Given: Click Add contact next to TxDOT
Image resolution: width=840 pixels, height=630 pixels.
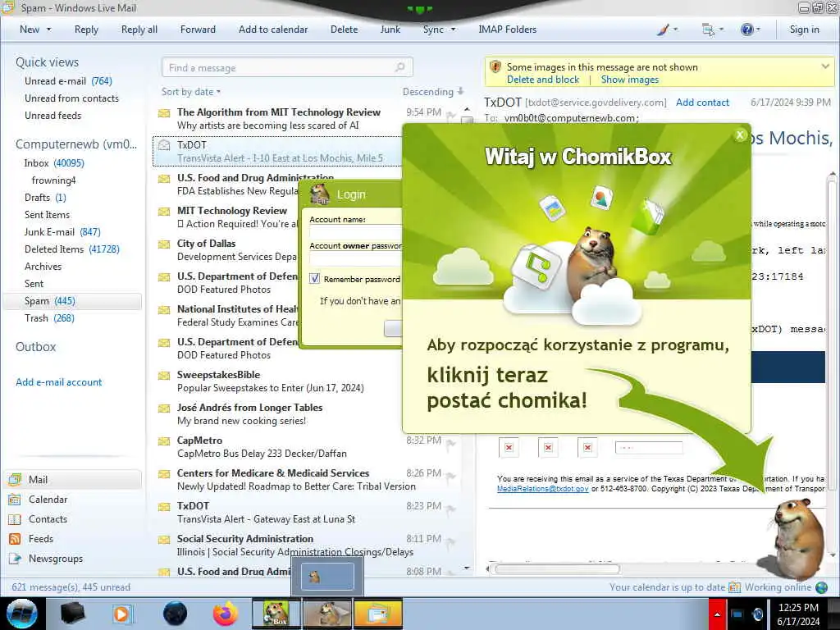Looking at the screenshot, I should point(702,103).
